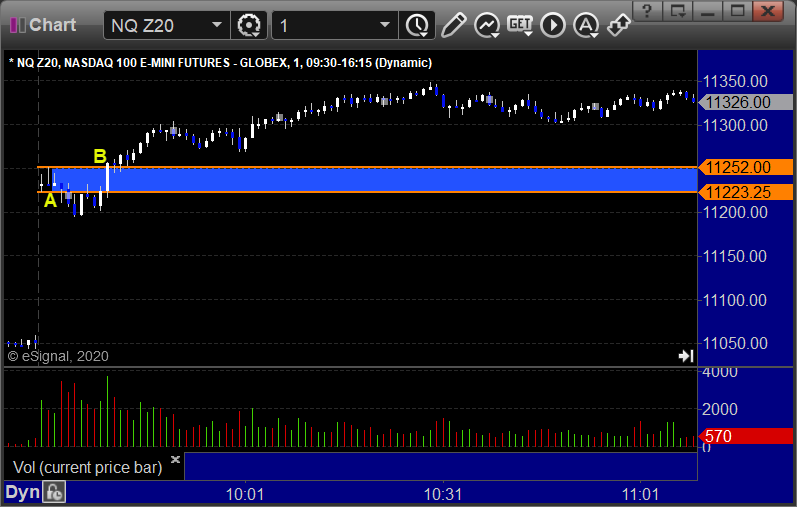Click the current price 11326.00 label
Screen dimensions: 797x507
coord(746,102)
